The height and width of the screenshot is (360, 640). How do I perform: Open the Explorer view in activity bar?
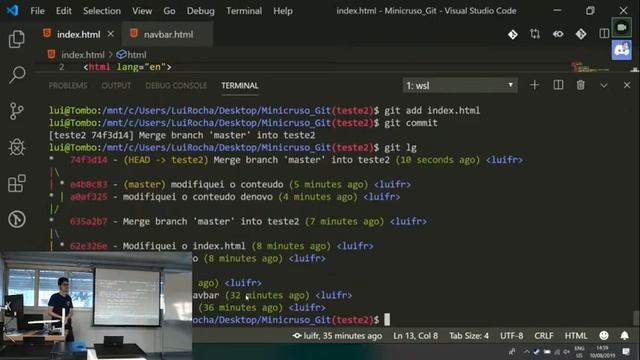[x=17, y=39]
